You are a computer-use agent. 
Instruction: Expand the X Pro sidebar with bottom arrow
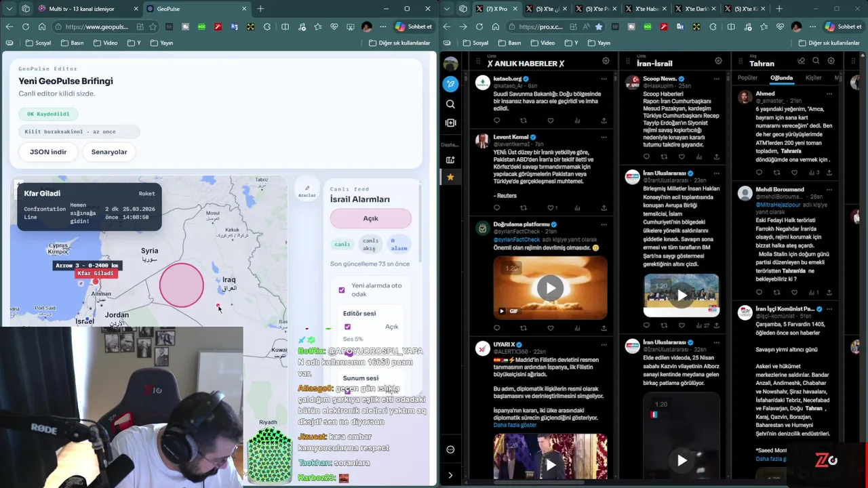(450, 475)
